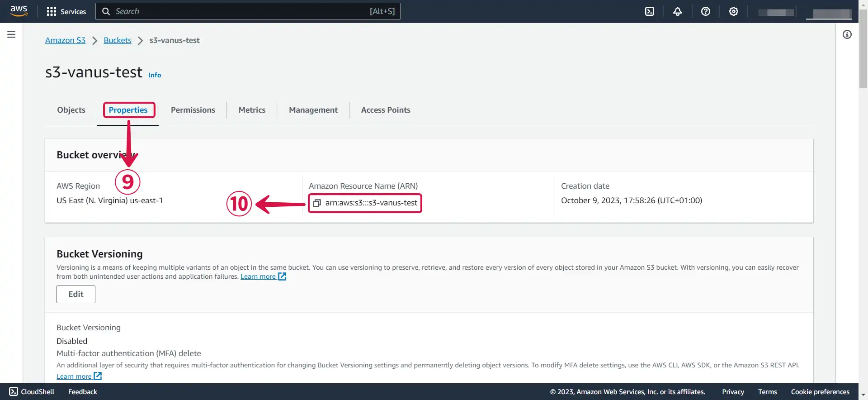The image size is (868, 400).
Task: Open the Access Points tab
Action: point(386,110)
